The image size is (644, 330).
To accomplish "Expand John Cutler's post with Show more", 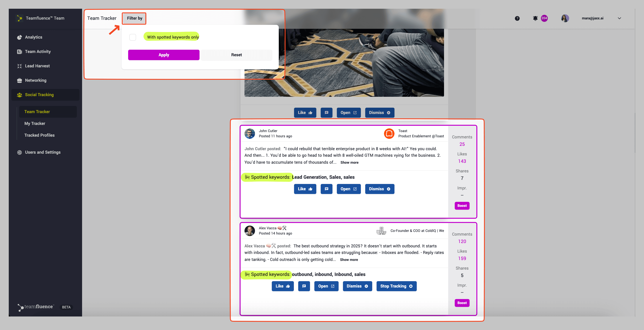I will [349, 163].
